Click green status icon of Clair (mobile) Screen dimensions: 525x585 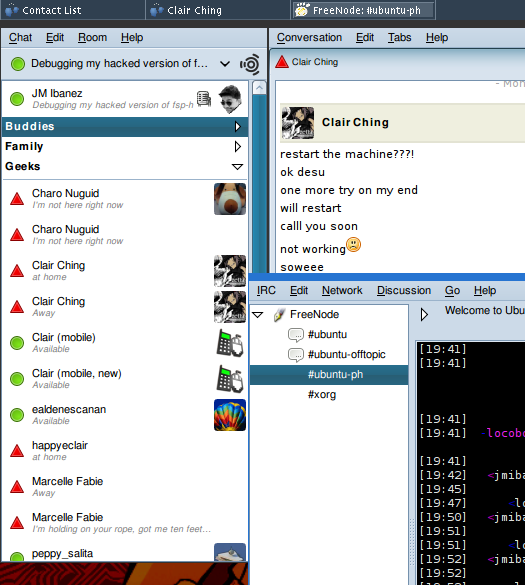(x=17, y=343)
